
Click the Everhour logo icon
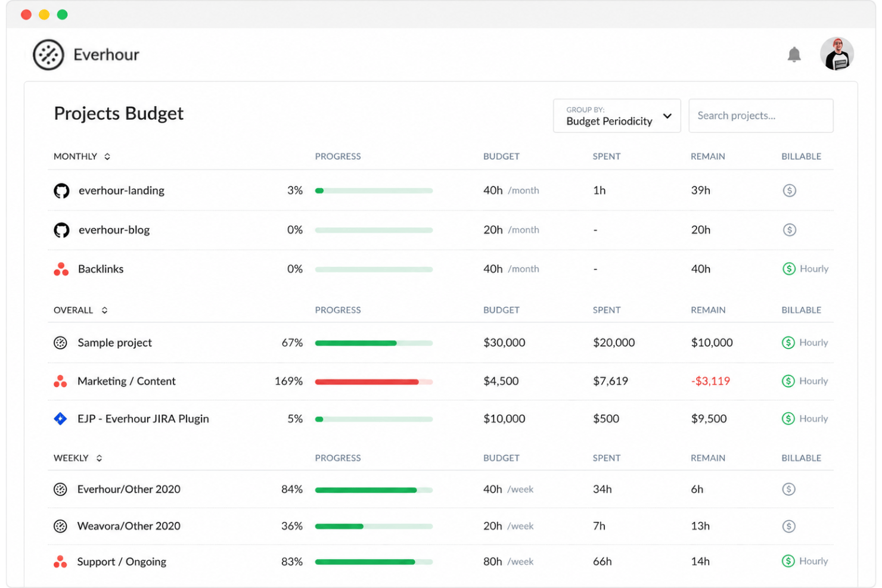click(48, 55)
